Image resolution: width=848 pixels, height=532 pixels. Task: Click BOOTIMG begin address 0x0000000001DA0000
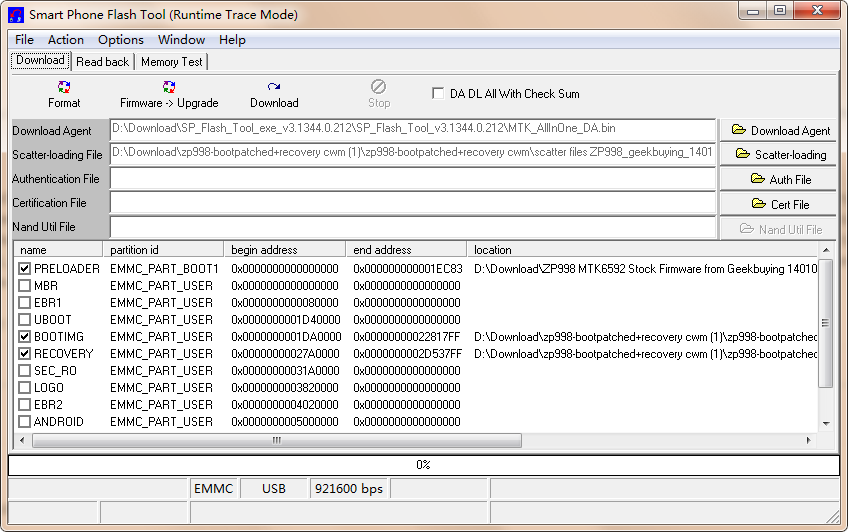286,337
